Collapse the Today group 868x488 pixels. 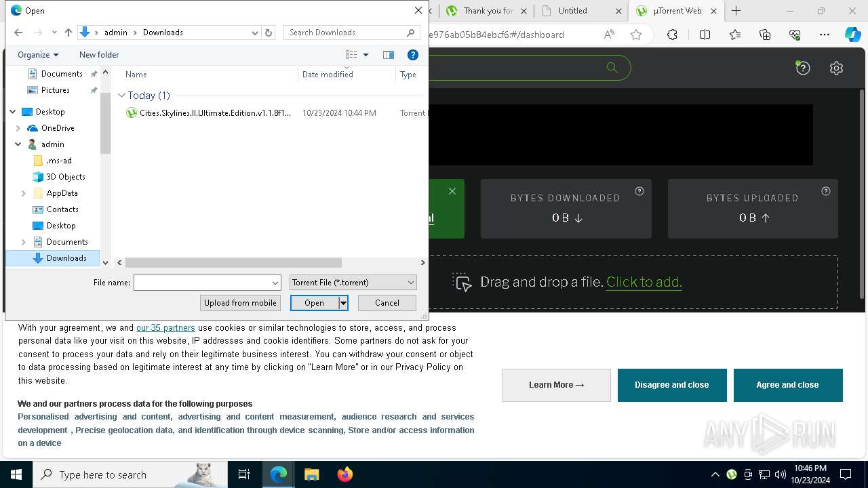pos(122,96)
